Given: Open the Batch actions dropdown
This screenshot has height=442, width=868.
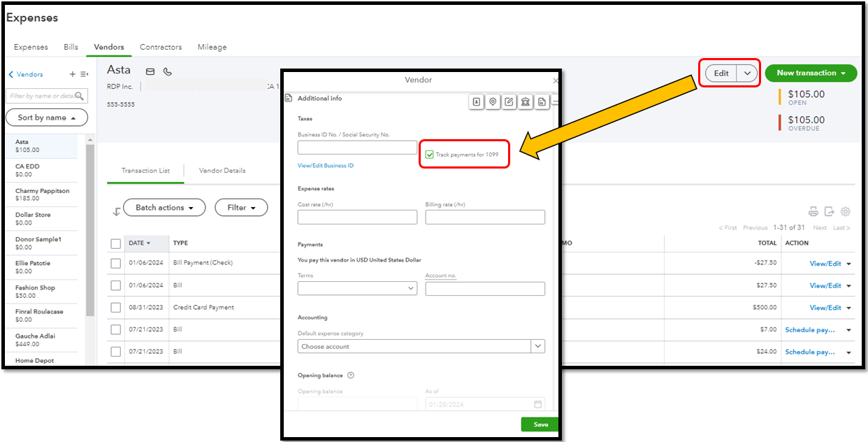Looking at the screenshot, I should click(x=164, y=208).
